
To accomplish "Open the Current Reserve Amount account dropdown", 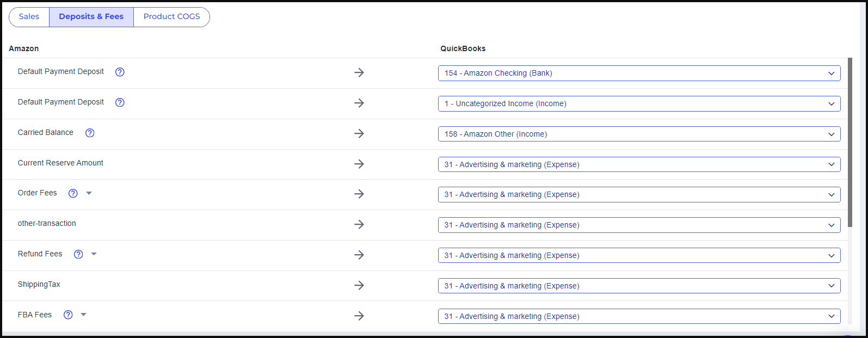I will (639, 164).
